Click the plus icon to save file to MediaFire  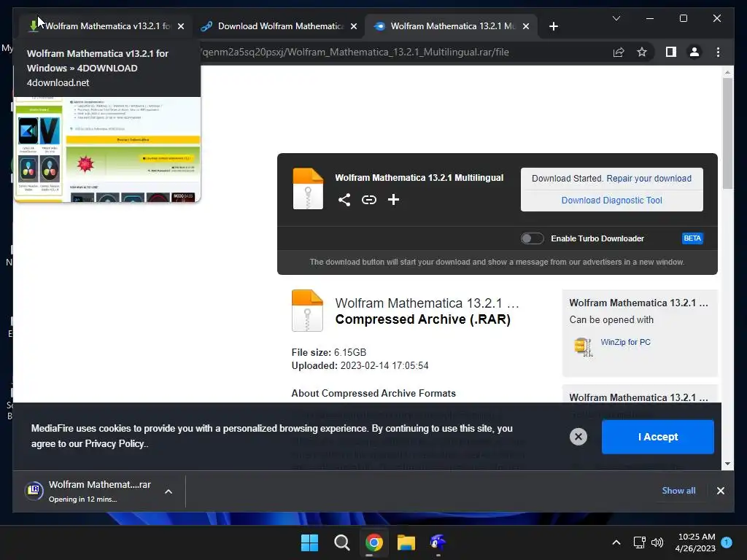point(393,200)
